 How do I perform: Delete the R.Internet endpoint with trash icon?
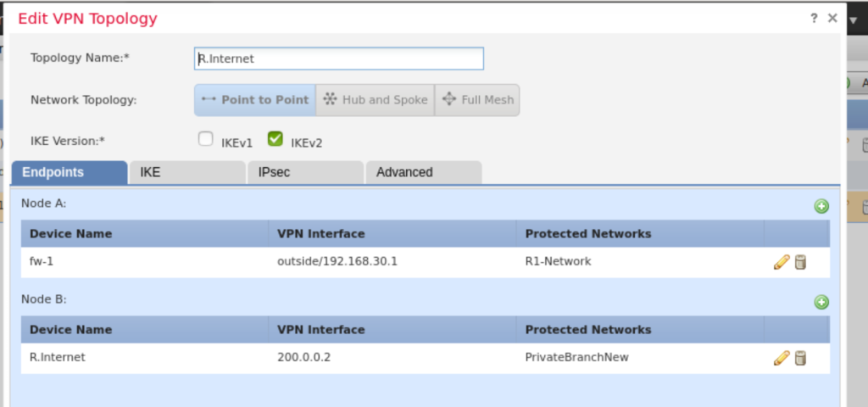pos(800,358)
